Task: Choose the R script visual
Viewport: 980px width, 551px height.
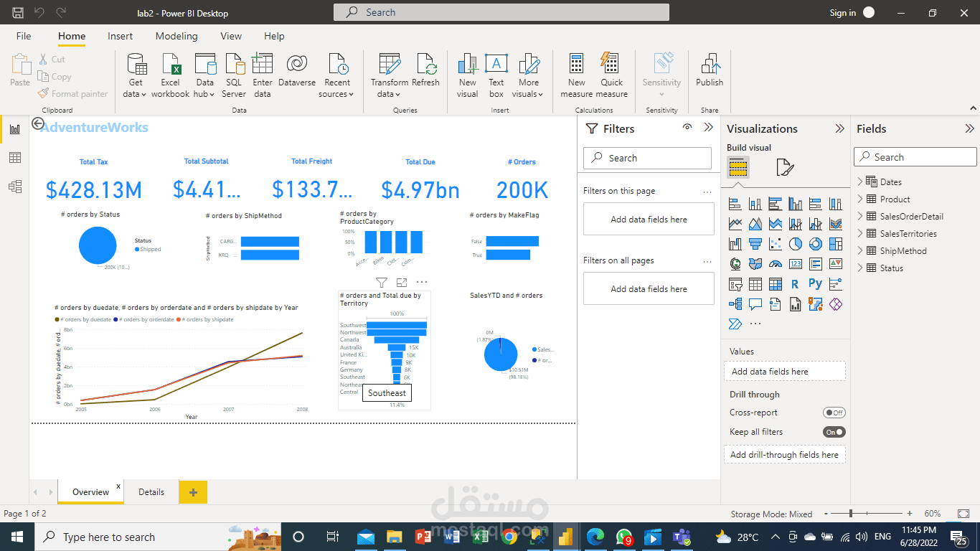Action: tap(796, 284)
